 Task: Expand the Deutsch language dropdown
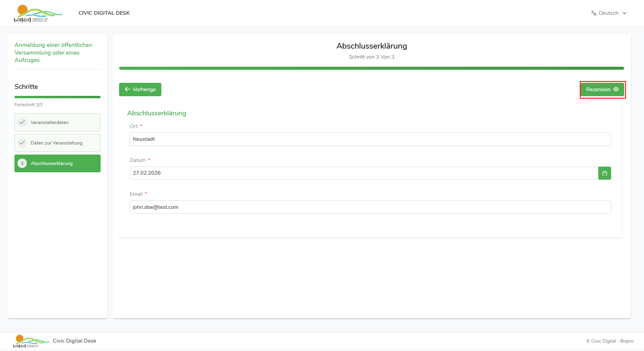pos(608,13)
